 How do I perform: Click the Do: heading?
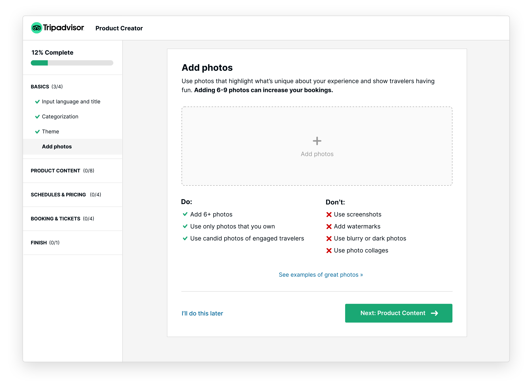(187, 202)
